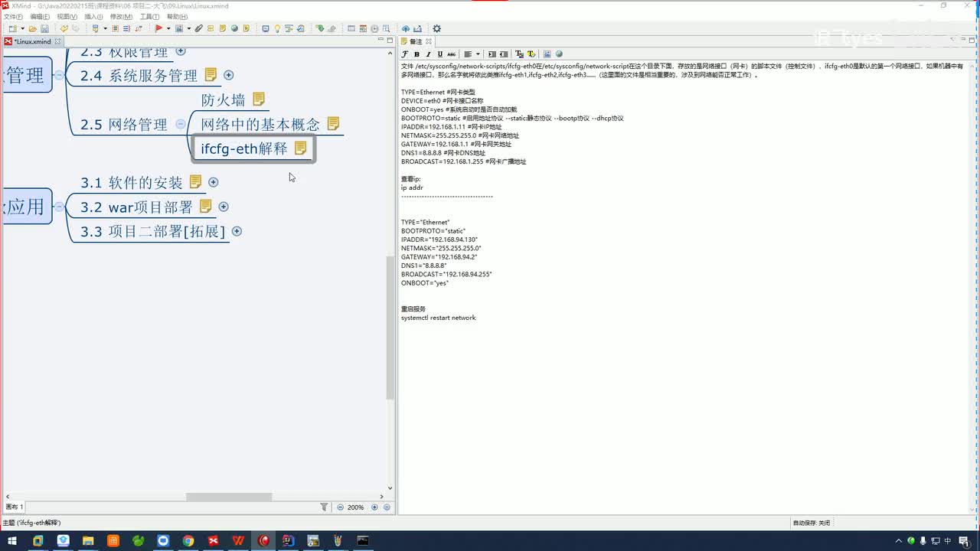
Task: Open the 文件 menu
Action: [x=12, y=17]
